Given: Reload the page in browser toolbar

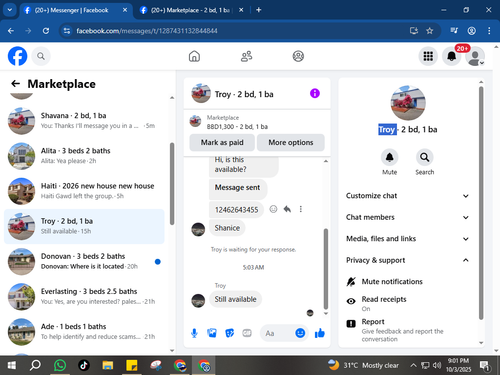Looking at the screenshot, I should pos(46,31).
